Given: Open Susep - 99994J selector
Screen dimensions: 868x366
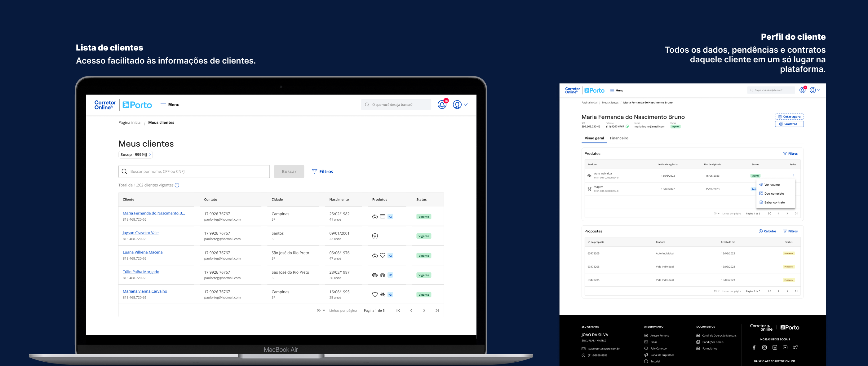Looking at the screenshot, I should tap(135, 155).
